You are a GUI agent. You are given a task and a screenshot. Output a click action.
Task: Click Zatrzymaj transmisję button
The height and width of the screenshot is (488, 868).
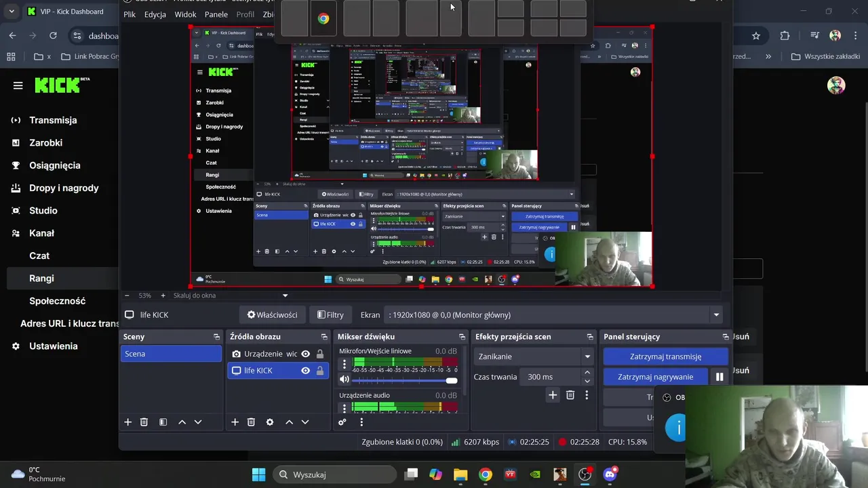coord(665,357)
